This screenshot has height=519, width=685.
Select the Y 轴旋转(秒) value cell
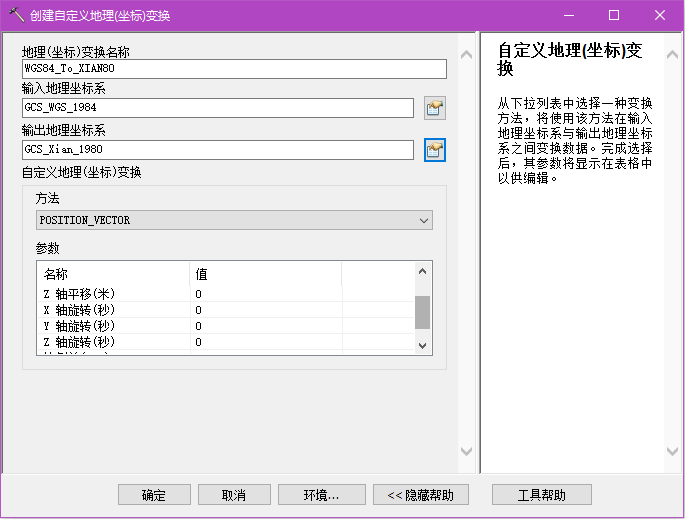point(266,326)
